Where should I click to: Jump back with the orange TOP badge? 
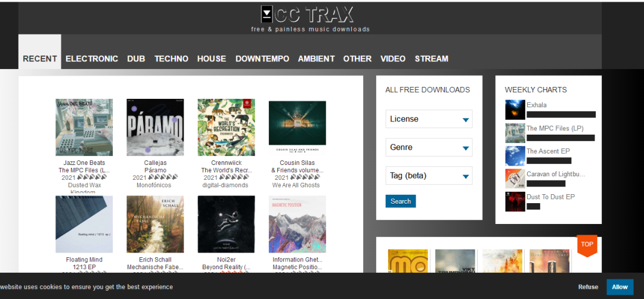[587, 245]
